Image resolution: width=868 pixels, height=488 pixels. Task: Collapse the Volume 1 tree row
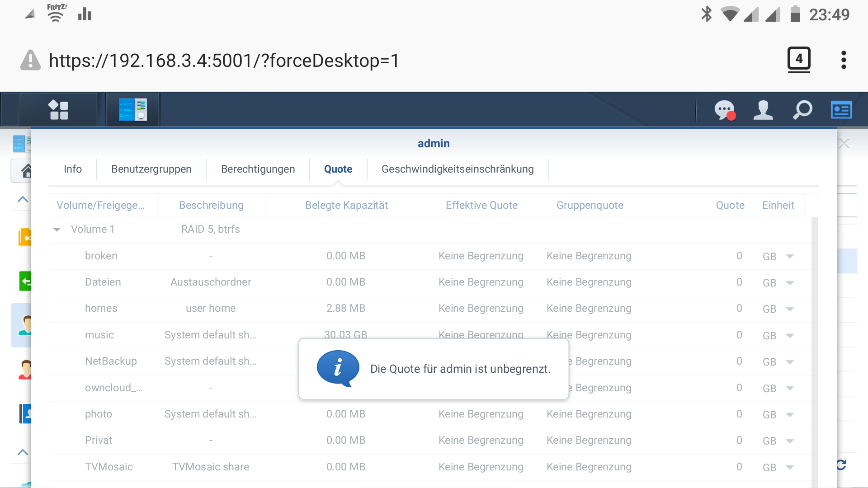57,230
